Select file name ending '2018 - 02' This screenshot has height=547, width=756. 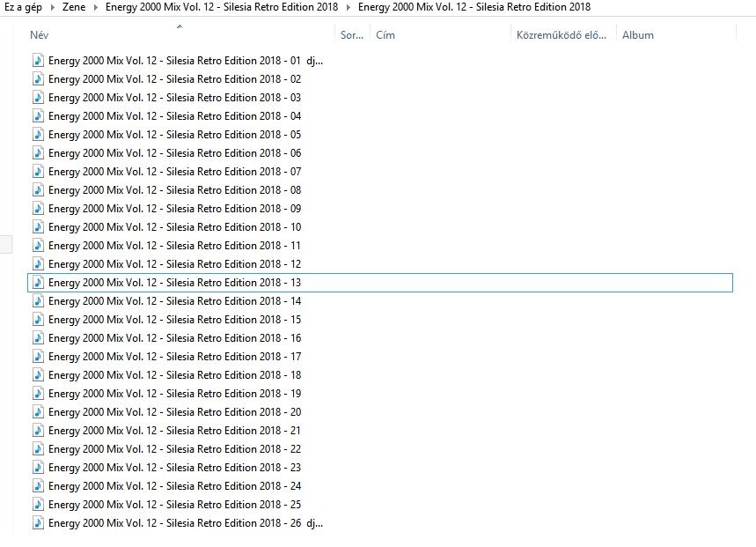pyautogui.click(x=174, y=78)
